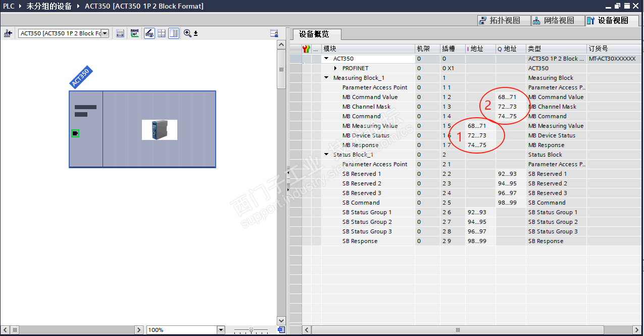Switch to the 拓扑视图 tab
The height and width of the screenshot is (336, 644).
coord(504,21)
